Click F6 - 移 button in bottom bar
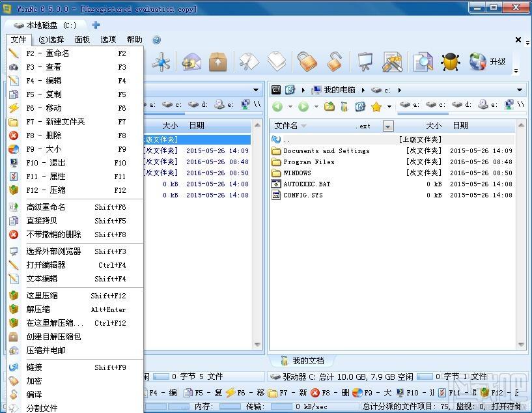Viewport: 532px width, 413px height. pos(245,393)
